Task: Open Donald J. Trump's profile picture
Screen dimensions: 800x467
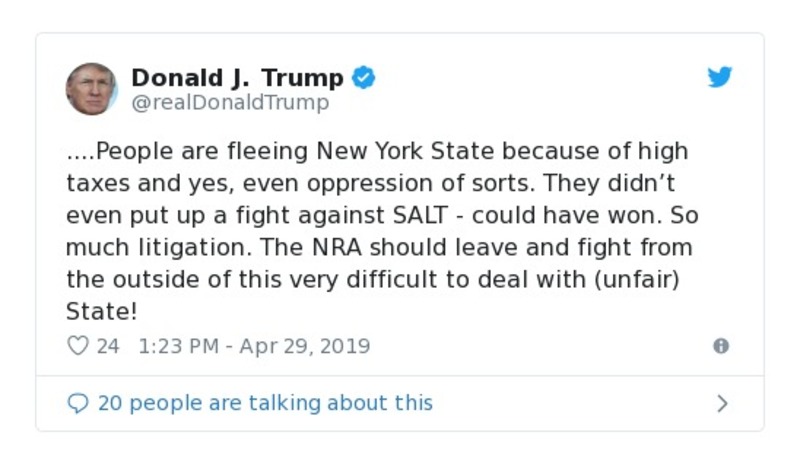Action: tap(91, 89)
